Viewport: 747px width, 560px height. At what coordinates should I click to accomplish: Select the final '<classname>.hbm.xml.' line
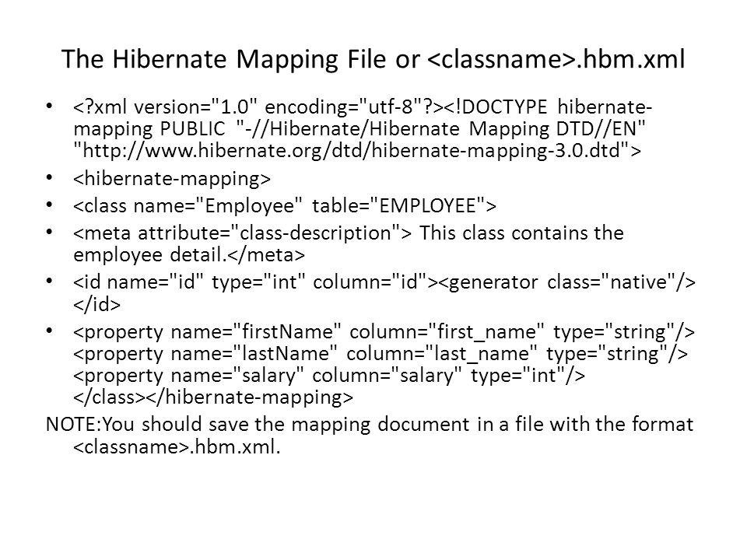[177, 446]
